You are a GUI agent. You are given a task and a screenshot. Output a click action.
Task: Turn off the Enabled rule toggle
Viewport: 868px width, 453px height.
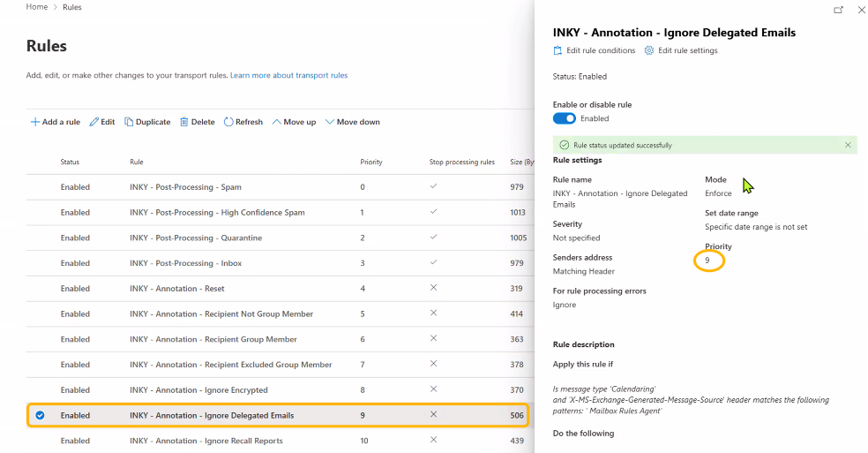[x=564, y=118]
